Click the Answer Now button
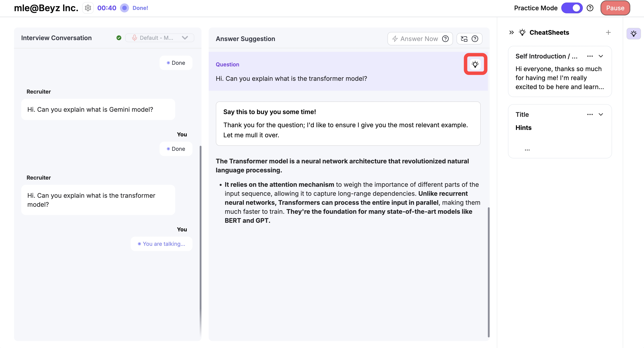The width and height of the screenshot is (644, 348). (x=415, y=39)
